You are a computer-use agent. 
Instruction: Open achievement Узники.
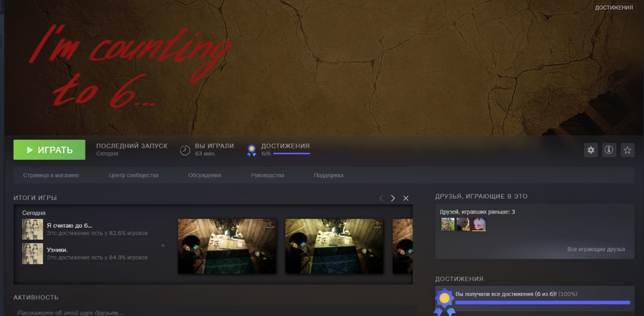(57, 250)
